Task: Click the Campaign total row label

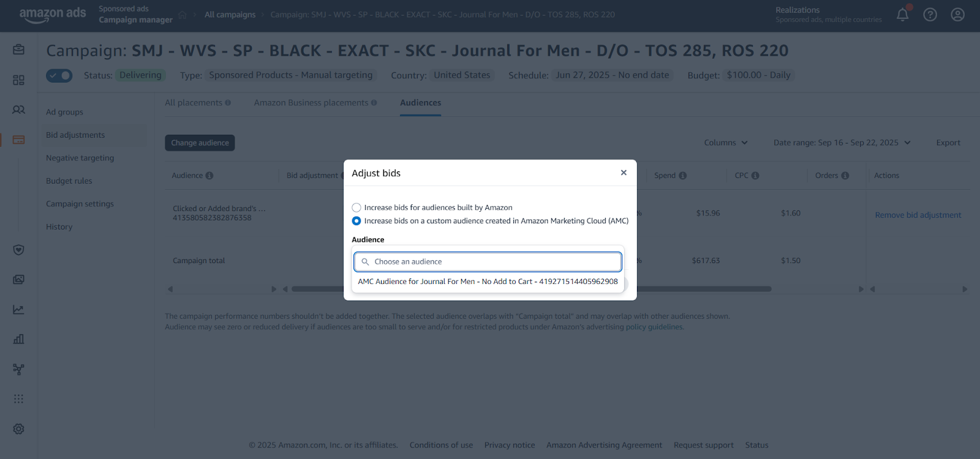Action: pyautogui.click(x=199, y=261)
